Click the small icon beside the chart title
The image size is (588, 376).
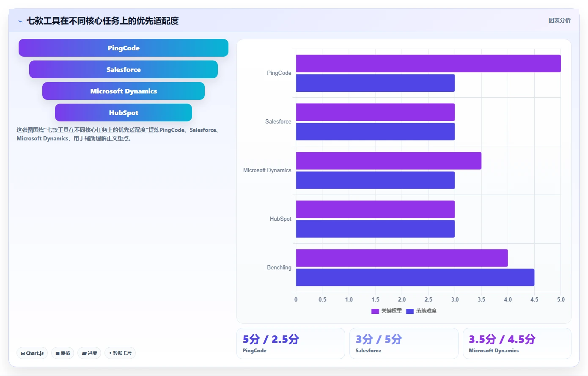pyautogui.click(x=20, y=21)
